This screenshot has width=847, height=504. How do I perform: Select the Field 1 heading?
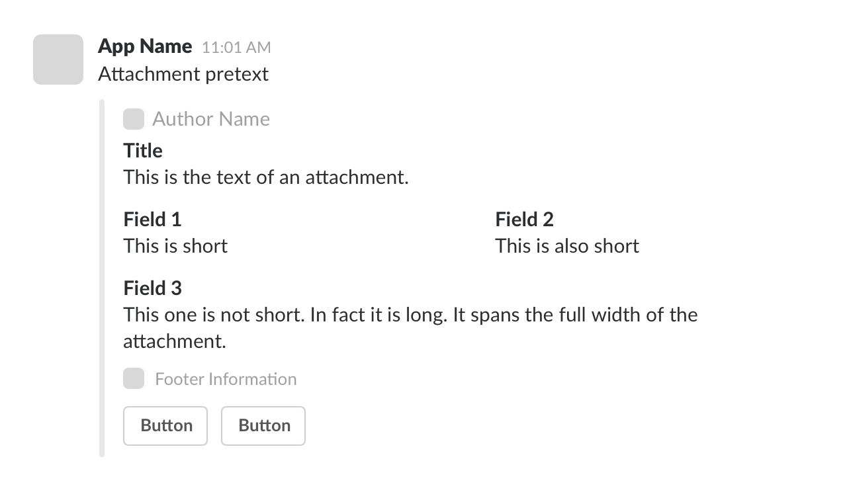[152, 220]
